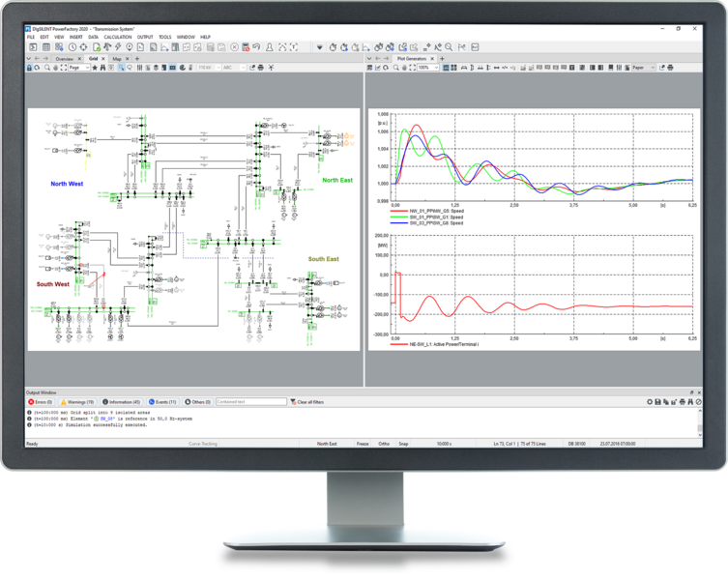The width and height of the screenshot is (728, 580).
Task: Open the black triangle dropdown in main toolbar
Action: (x=319, y=47)
